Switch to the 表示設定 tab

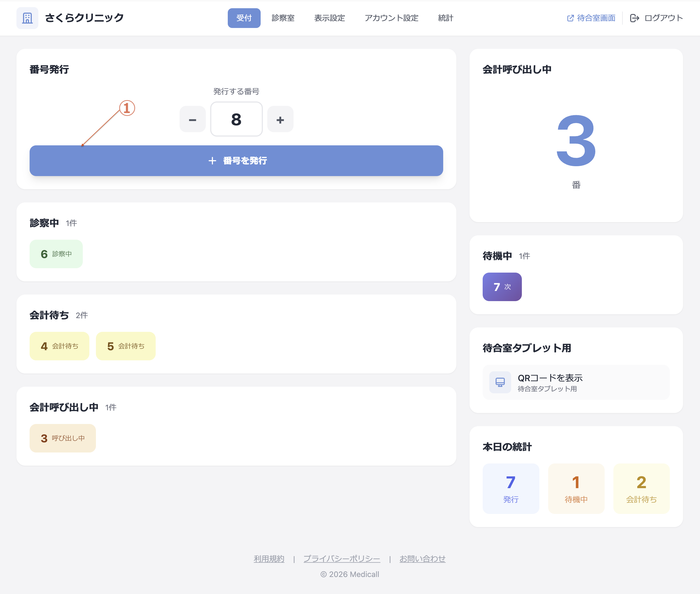pyautogui.click(x=329, y=18)
